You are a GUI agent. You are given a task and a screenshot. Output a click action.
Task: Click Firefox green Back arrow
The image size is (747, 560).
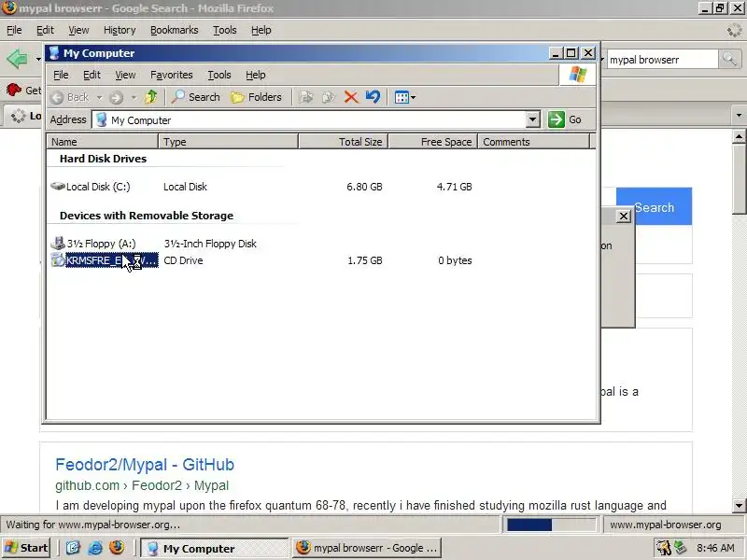pyautogui.click(x=17, y=59)
